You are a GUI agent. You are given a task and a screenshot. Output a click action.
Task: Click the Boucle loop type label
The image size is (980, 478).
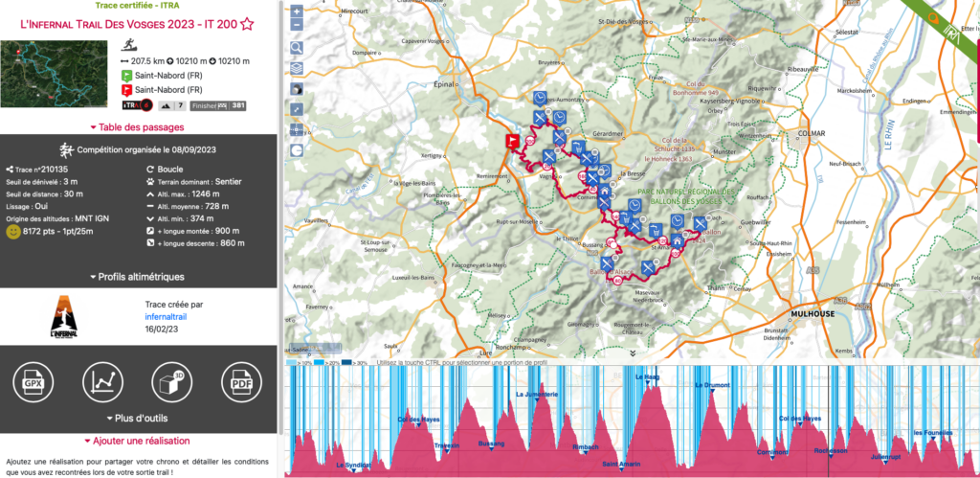coord(170,169)
